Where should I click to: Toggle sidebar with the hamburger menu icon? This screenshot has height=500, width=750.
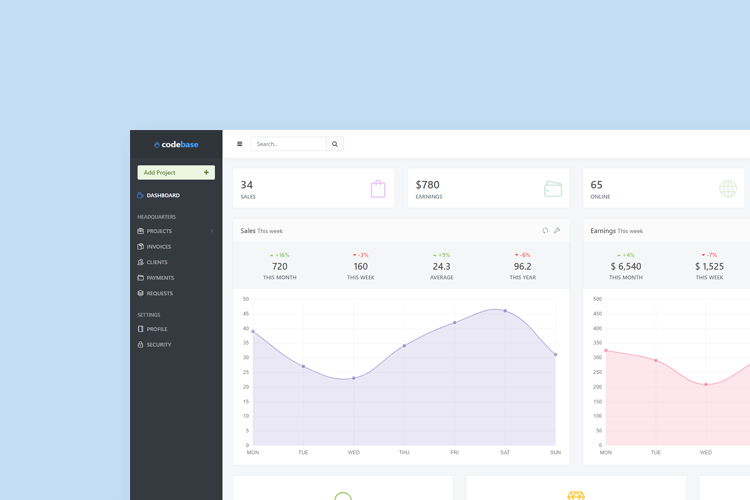tap(240, 144)
